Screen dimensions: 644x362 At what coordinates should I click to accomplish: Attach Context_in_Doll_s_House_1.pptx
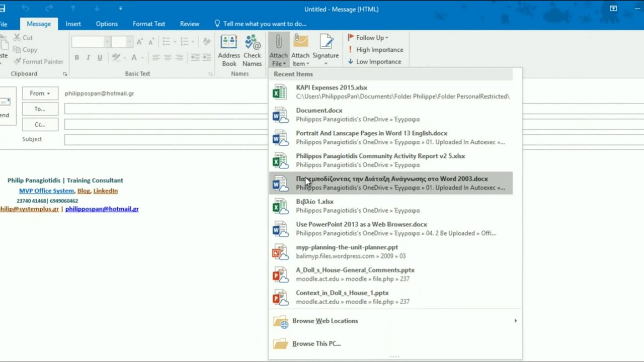point(391,297)
